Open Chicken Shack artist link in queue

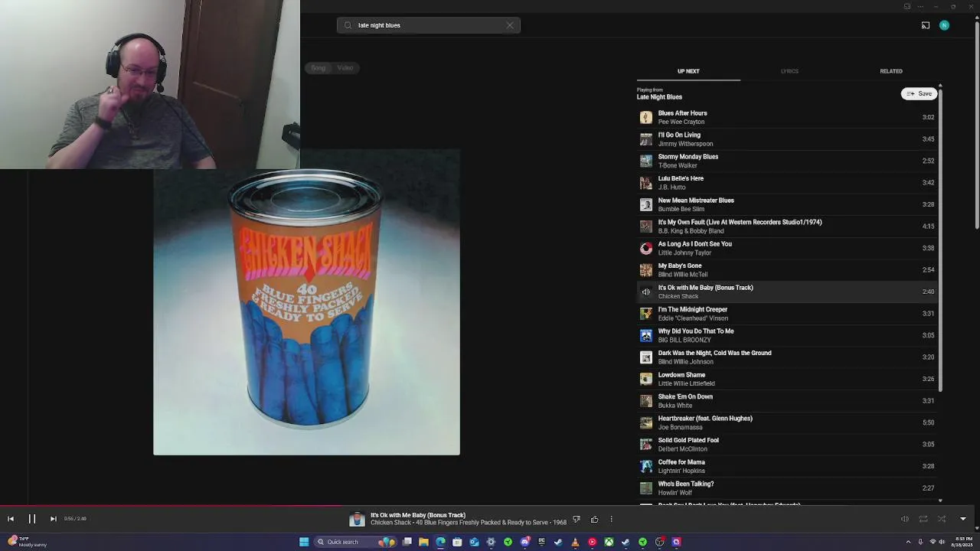[678, 296]
